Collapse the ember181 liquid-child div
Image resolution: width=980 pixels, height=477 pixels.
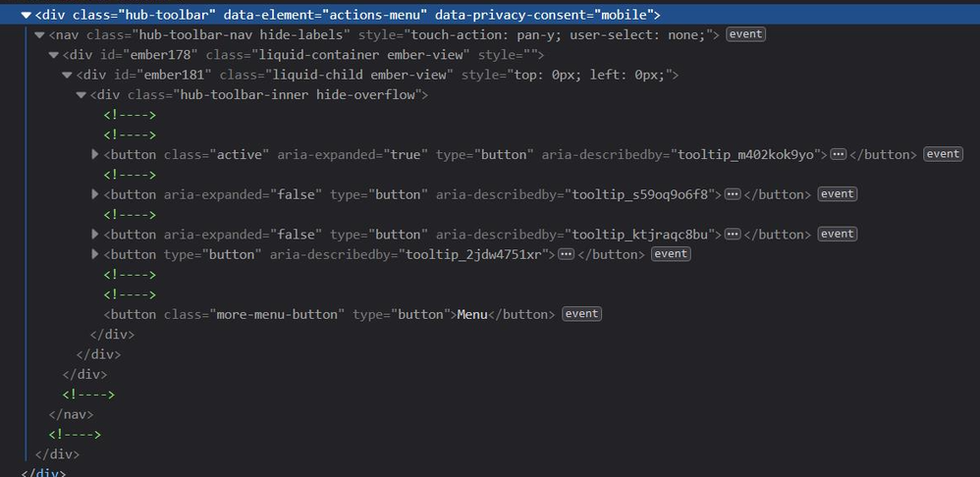click(x=68, y=75)
